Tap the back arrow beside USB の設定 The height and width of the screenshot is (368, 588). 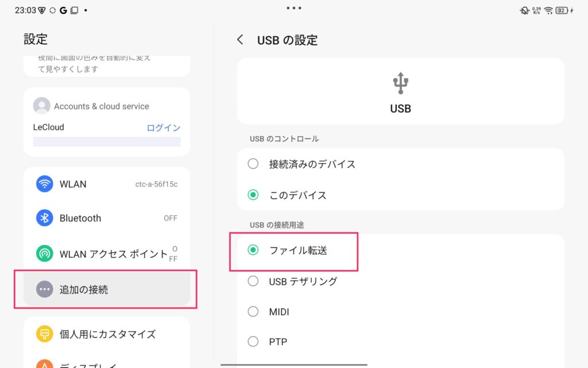(x=240, y=40)
